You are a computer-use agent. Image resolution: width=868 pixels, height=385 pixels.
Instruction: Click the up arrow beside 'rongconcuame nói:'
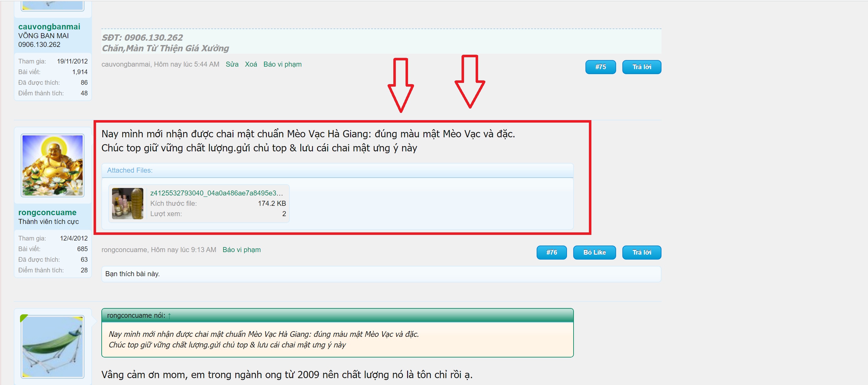[170, 316]
